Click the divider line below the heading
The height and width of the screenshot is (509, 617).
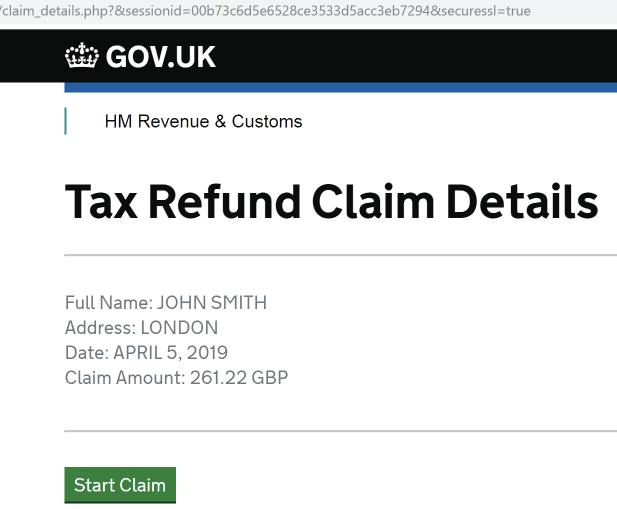tap(340, 255)
